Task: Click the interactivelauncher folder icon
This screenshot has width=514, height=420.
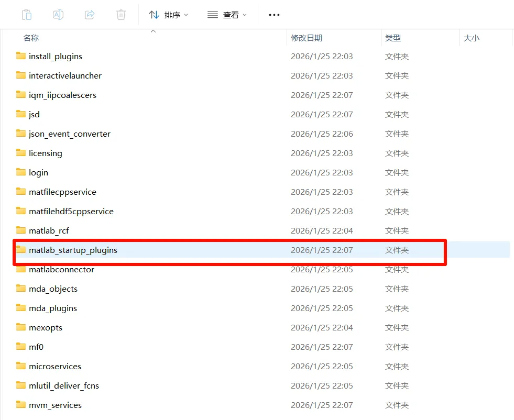Action: 21,75
